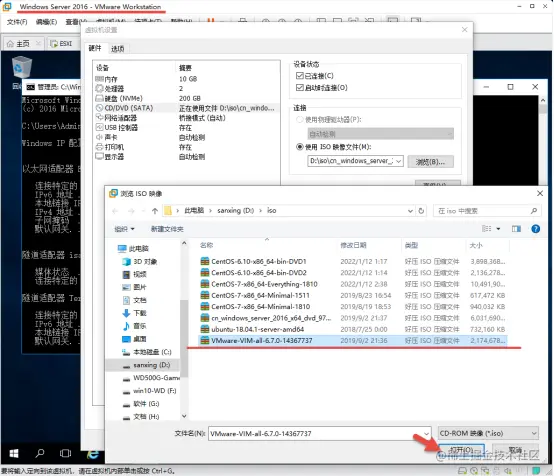Select 软件 (G:) drive
The image size is (554, 476).
pyautogui.click(x=141, y=404)
